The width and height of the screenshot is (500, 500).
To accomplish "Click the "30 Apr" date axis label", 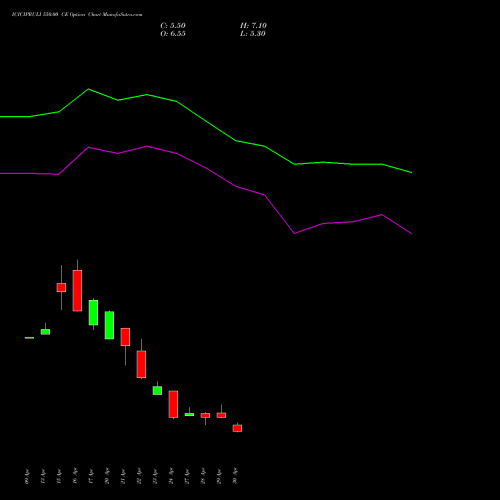I will [235, 477].
